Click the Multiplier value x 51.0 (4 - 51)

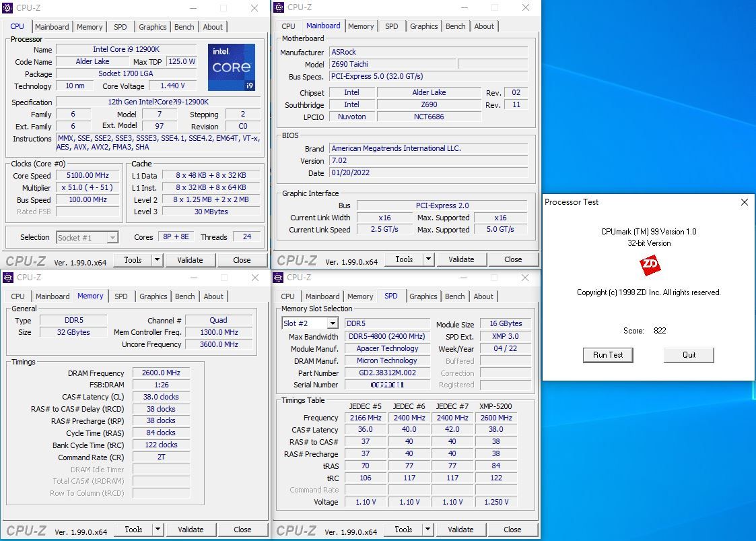[x=88, y=188]
